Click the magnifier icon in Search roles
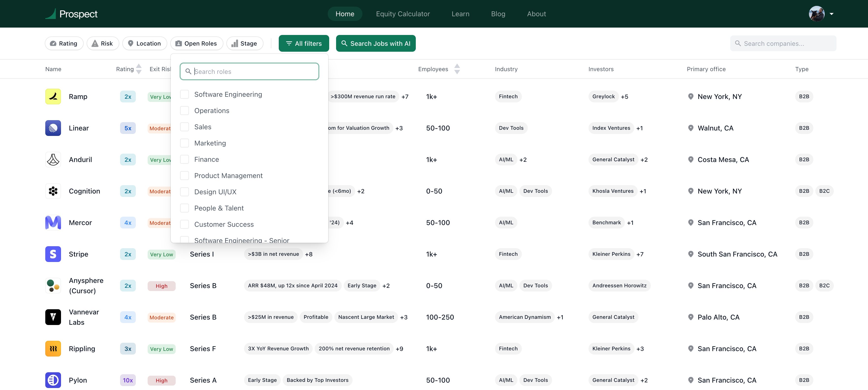 [188, 71]
